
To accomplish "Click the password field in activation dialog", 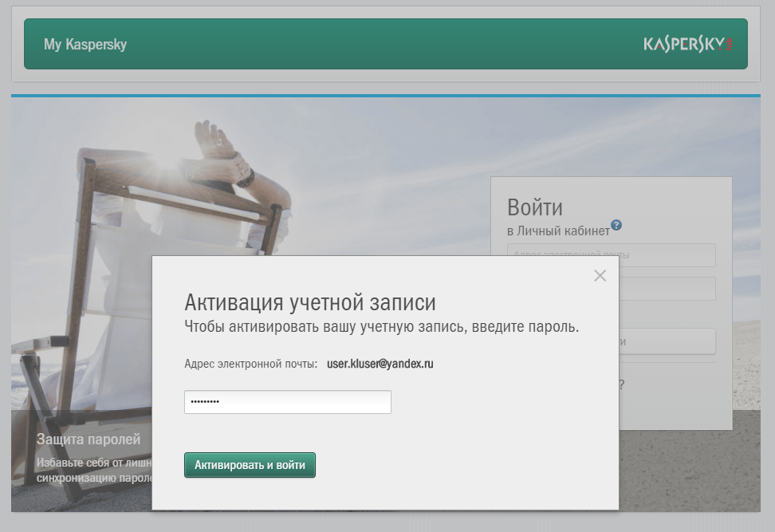I will 287,402.
